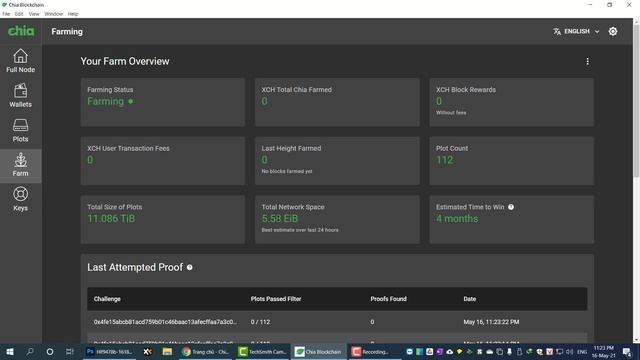Show Last Attempted Proof help icon
The image size is (640, 360).
point(190,267)
